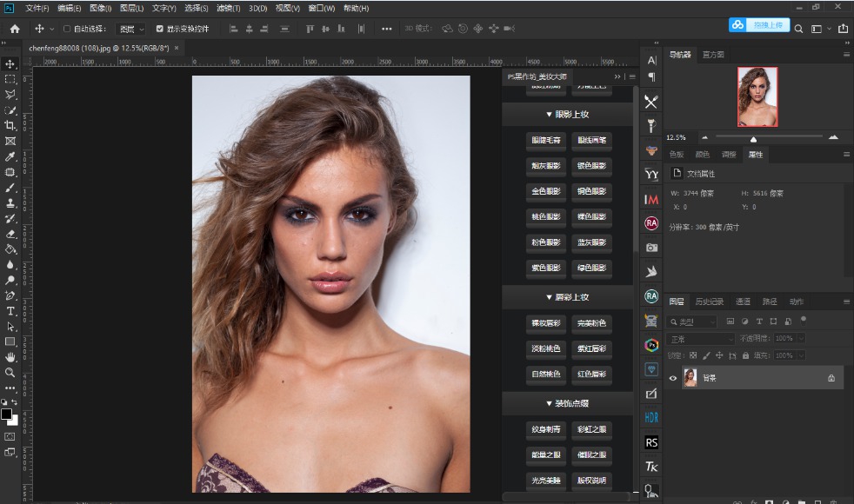This screenshot has width=854, height=504.
Task: Open the search icon in top bar
Action: [798, 29]
